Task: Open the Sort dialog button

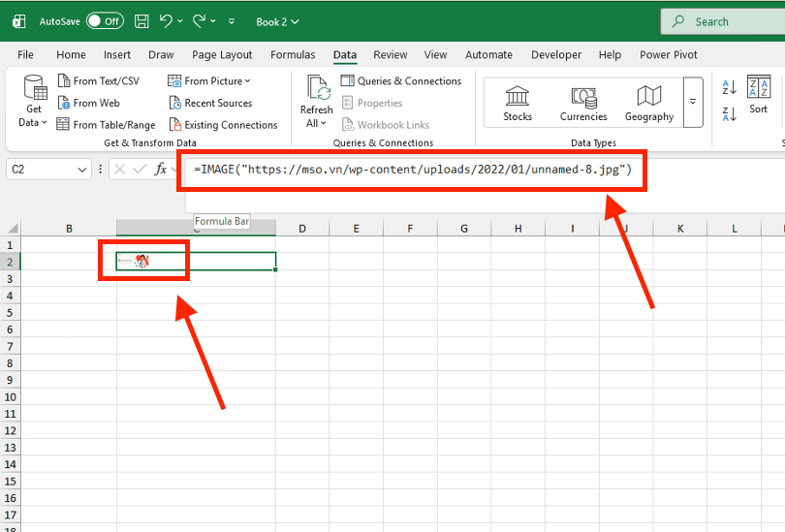Action: click(x=758, y=94)
